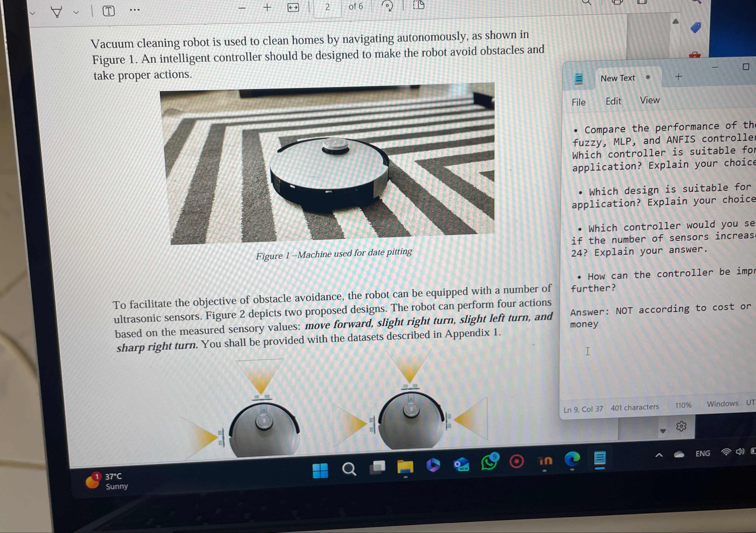Image resolution: width=756 pixels, height=533 pixels.
Task: Open Microsoft Edge from the taskbar
Action: coord(572,459)
